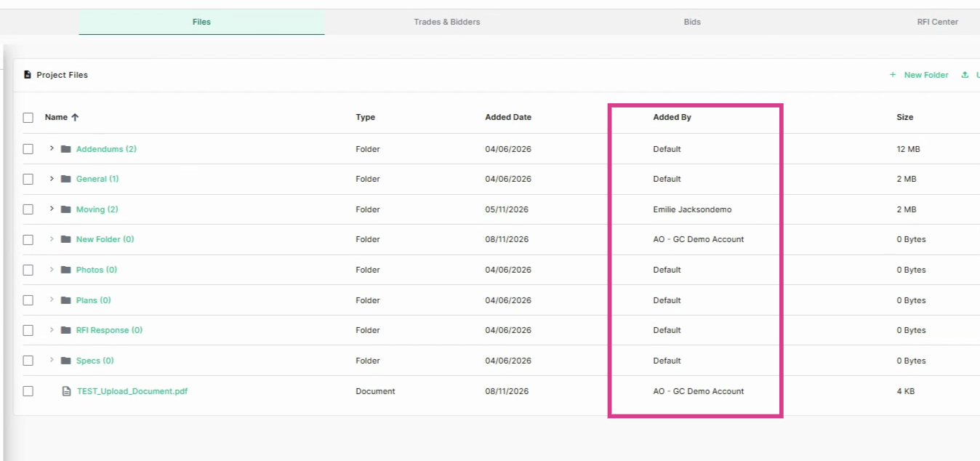This screenshot has height=461, width=980.
Task: Open the General (1) folder link
Action: pos(97,179)
